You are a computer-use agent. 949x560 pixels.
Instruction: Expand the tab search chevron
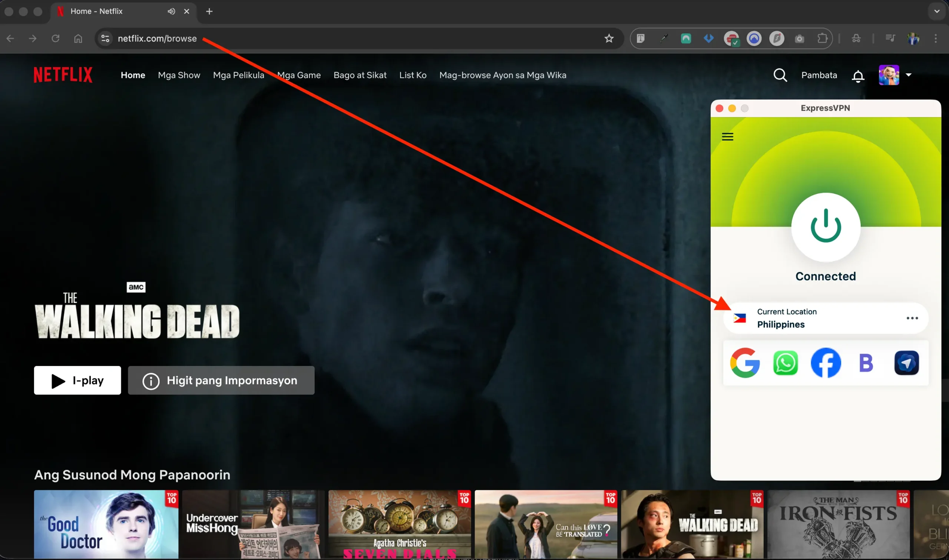point(936,11)
